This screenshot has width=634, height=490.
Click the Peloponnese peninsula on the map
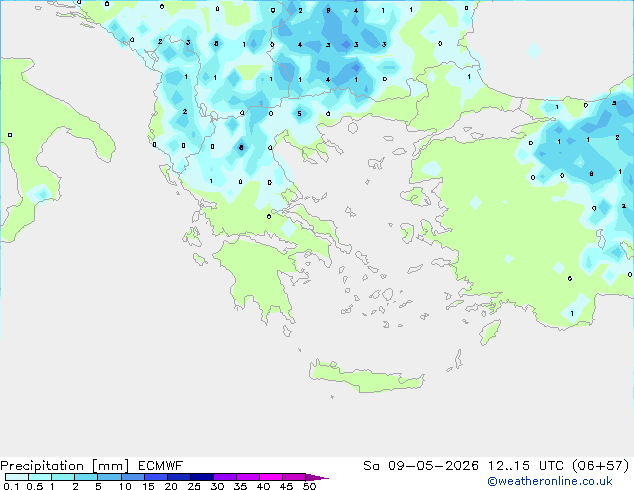coord(263,275)
